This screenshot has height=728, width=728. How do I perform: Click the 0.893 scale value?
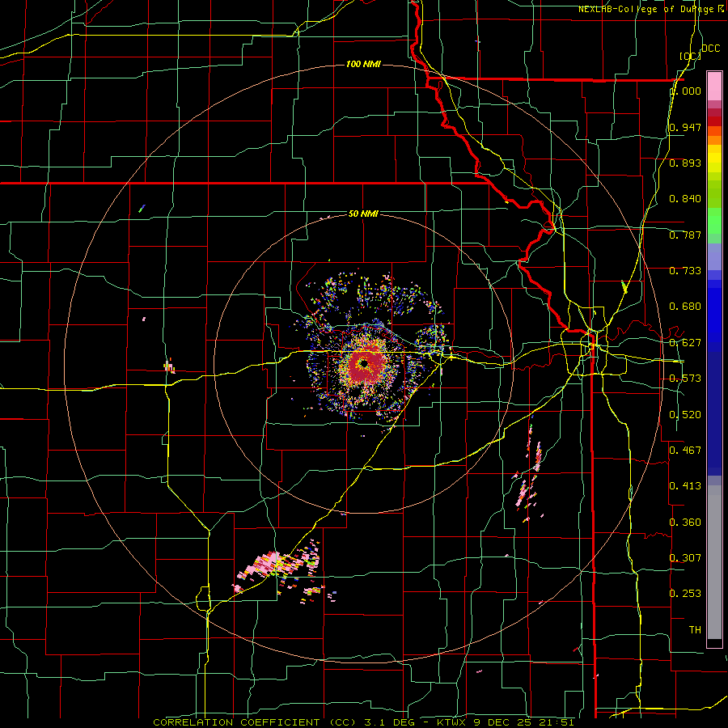pos(685,163)
